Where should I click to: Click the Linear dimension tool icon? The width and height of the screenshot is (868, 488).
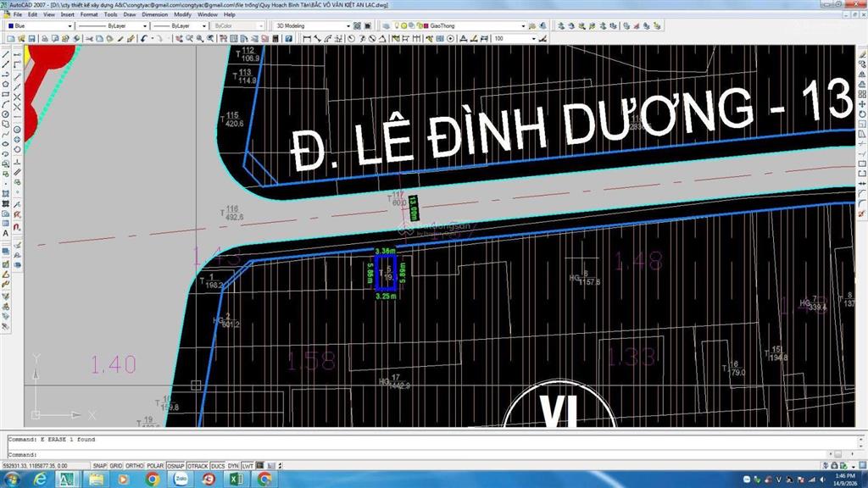coord(307,39)
